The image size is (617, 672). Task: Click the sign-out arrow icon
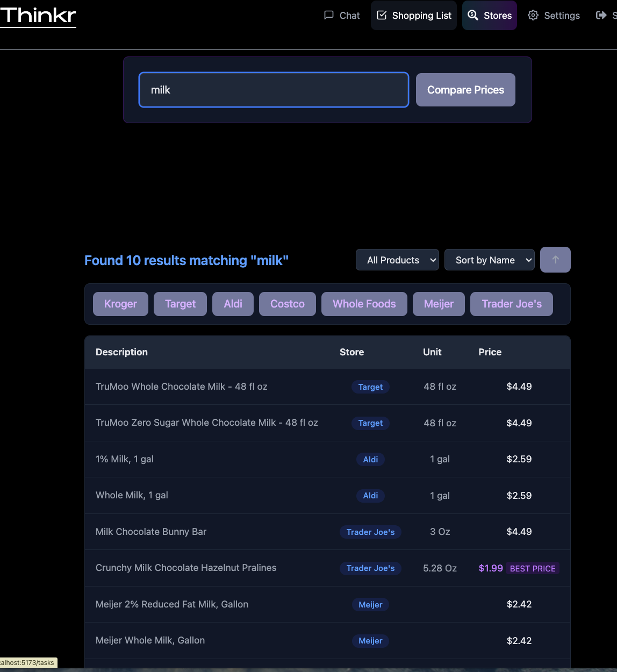[601, 15]
